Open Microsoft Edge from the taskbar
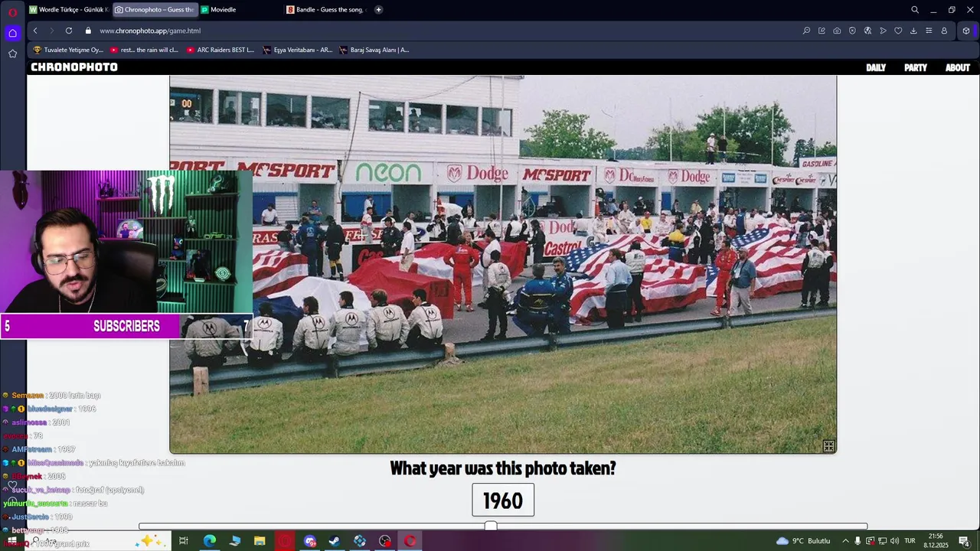The height and width of the screenshot is (551, 980). [x=209, y=541]
